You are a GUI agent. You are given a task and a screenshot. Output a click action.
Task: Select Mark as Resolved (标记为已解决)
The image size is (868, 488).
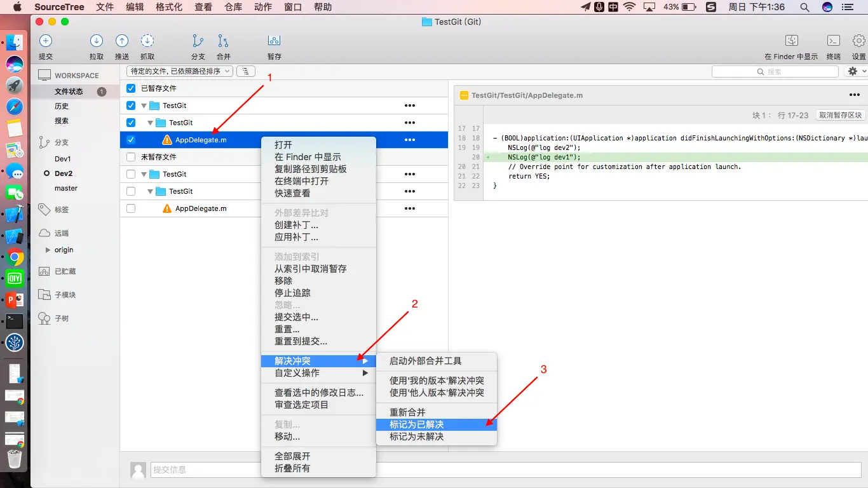click(x=437, y=424)
